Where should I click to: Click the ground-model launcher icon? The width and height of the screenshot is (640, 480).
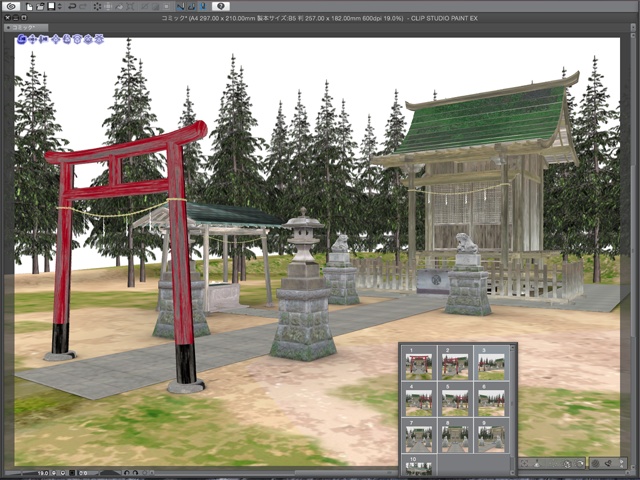pos(537,463)
